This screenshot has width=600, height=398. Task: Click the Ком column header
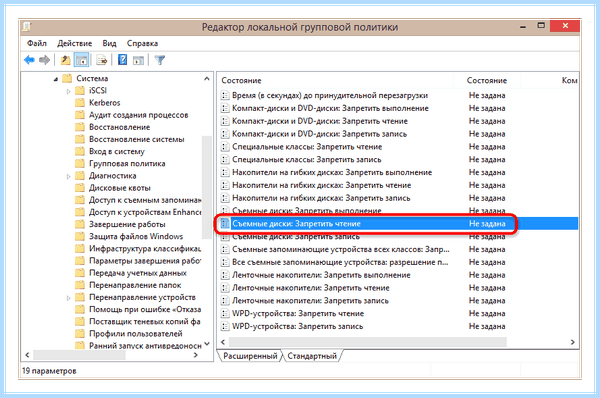coord(569,80)
